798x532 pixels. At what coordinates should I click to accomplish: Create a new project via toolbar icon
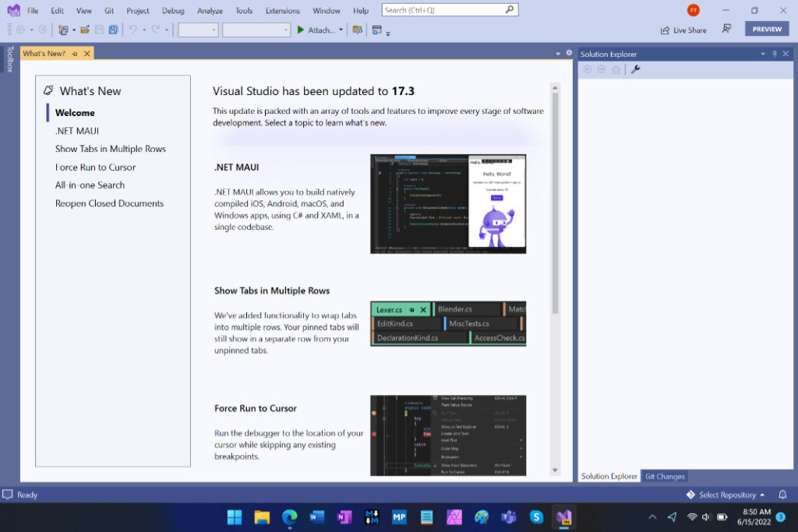click(63, 30)
